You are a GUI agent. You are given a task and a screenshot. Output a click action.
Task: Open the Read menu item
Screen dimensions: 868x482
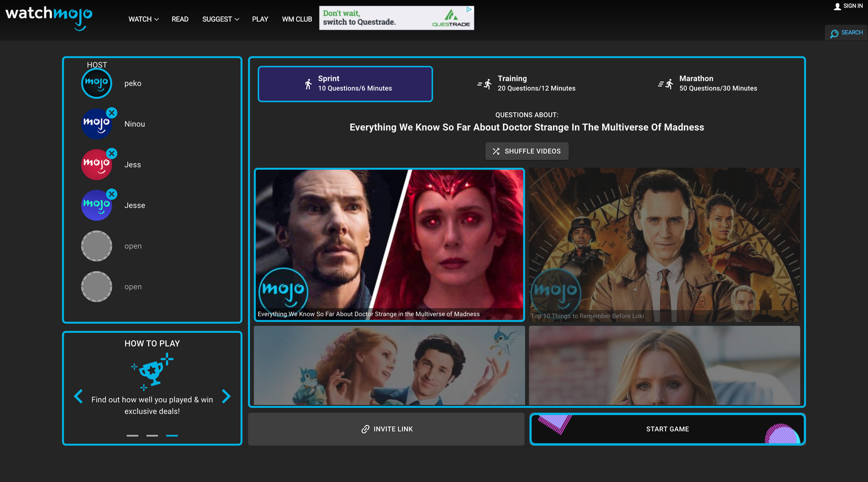click(180, 20)
